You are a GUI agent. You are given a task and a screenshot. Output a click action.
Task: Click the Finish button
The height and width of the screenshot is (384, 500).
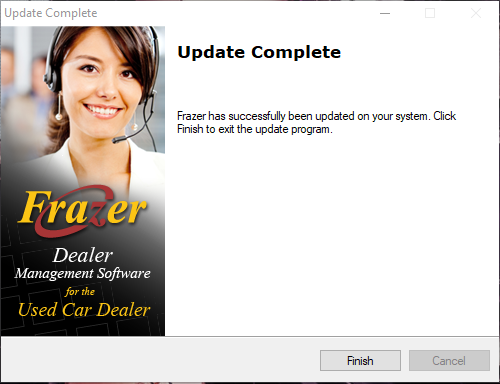(x=360, y=360)
